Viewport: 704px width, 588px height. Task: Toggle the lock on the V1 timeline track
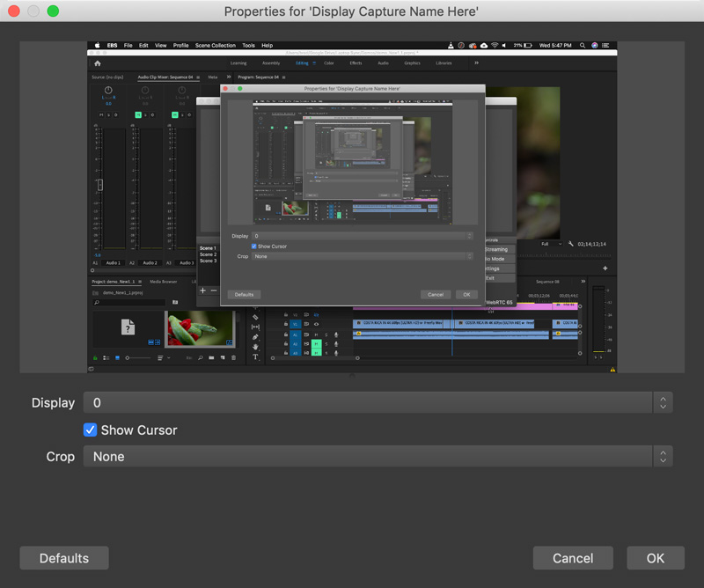(x=285, y=324)
